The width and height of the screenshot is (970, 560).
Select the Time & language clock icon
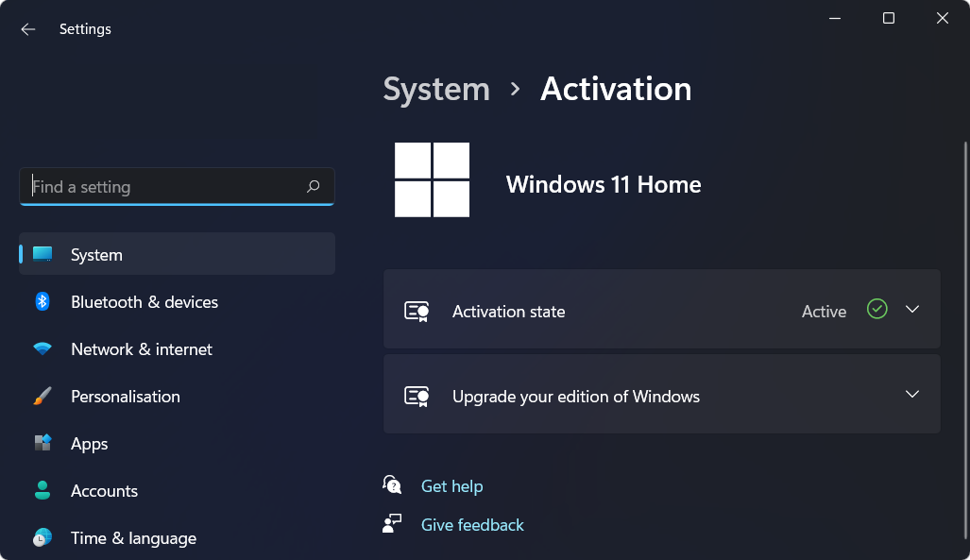pos(43,537)
